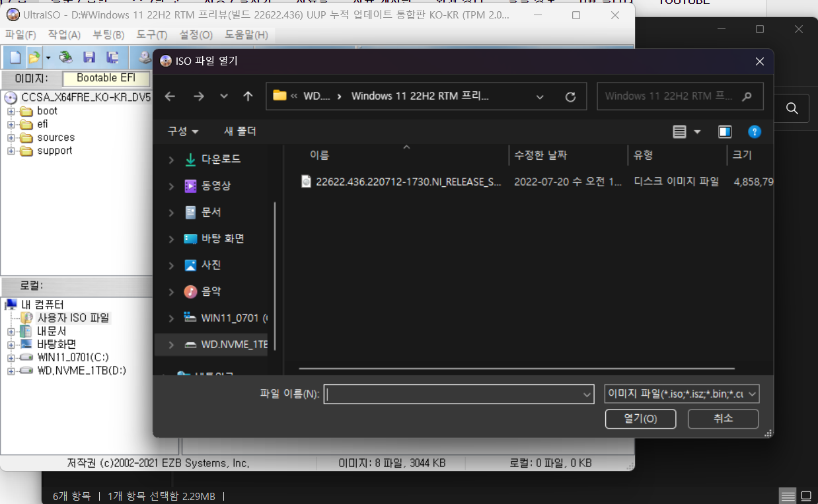Open the 설정(O) menu in UltraISO
The height and width of the screenshot is (504, 818).
coord(196,35)
